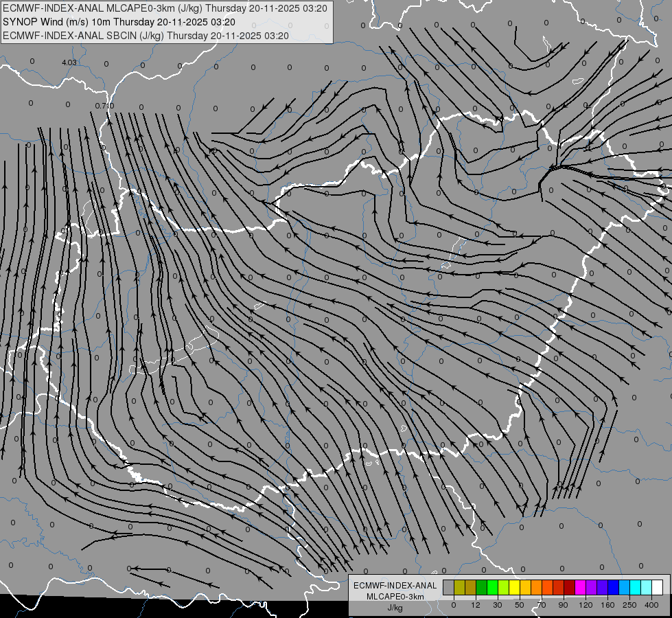Click the gray swatch in the MLCAPE legend
This screenshot has width=672, height=618.
click(449, 587)
